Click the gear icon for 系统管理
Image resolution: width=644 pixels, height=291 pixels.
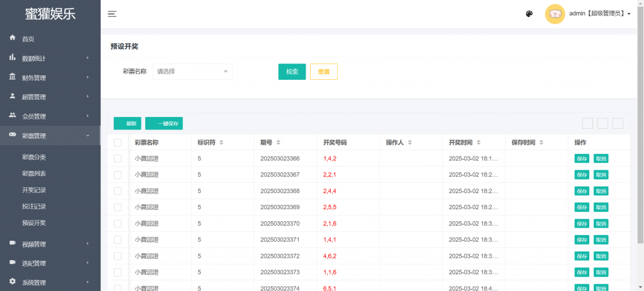(13, 282)
